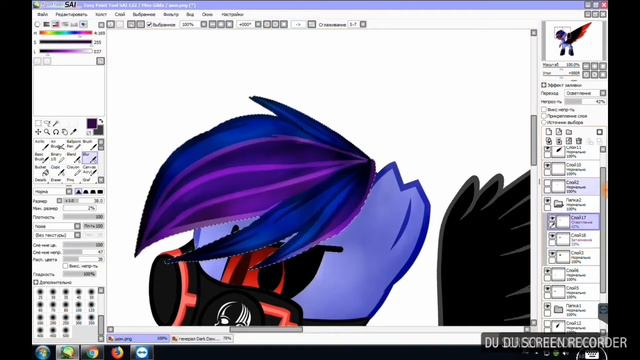
Task: Enable Прикрепление слоя checkbox
Action: coord(544,116)
